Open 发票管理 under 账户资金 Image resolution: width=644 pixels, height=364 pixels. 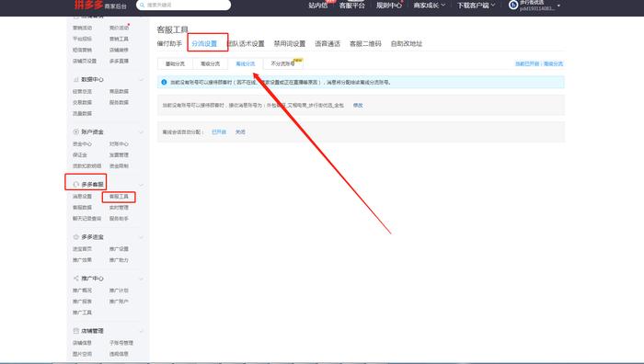119,154
